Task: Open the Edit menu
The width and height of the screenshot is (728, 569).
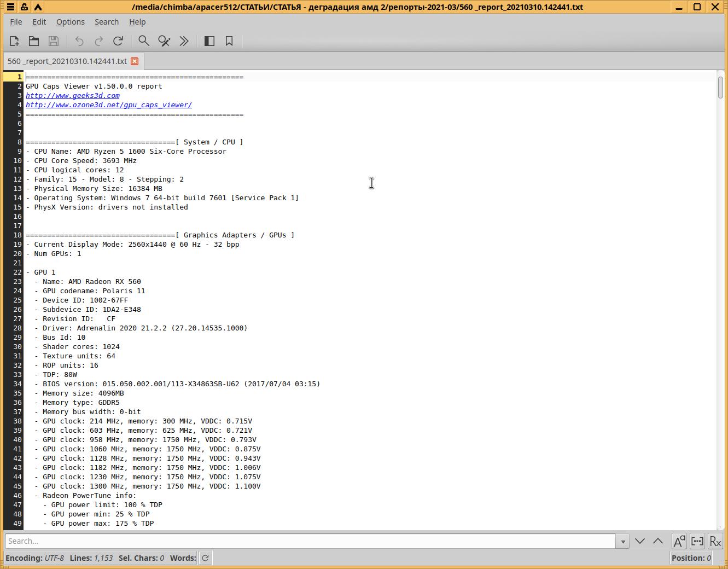Action: pos(39,22)
